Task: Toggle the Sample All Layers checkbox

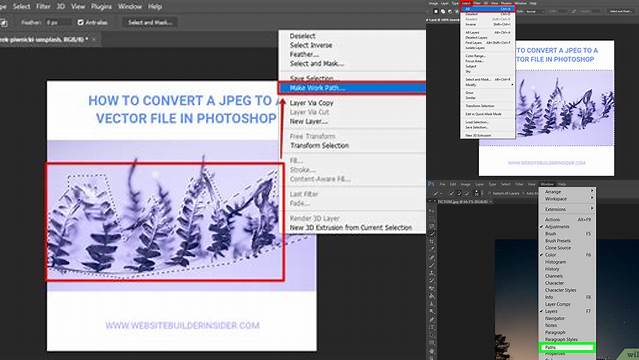Action: (x=489, y=194)
